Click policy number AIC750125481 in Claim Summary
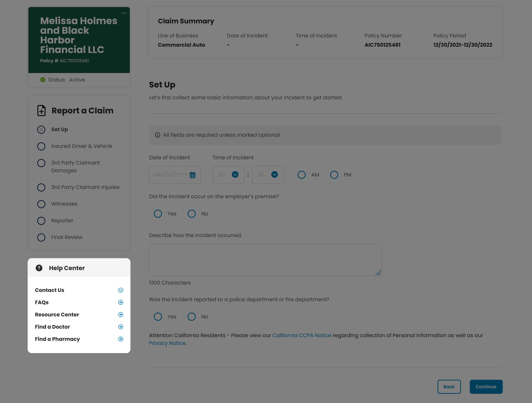This screenshot has width=532, height=403. click(382, 45)
